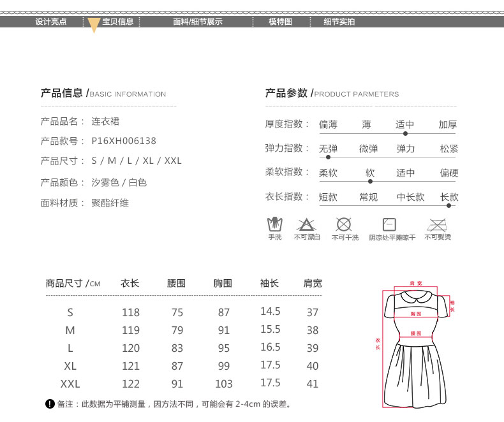
Task: Click the do not iron (不可熨烫) icon
Action: tap(437, 225)
